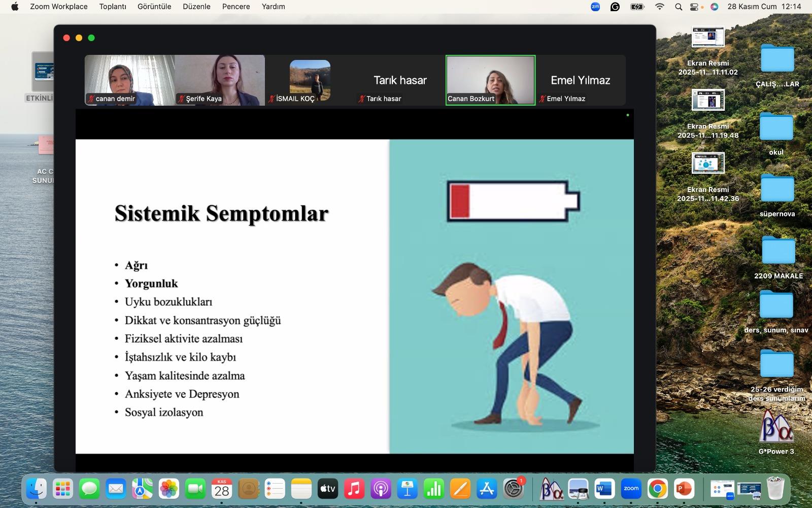Open the Yardım menu
This screenshot has height=508, width=812.
pos(273,7)
